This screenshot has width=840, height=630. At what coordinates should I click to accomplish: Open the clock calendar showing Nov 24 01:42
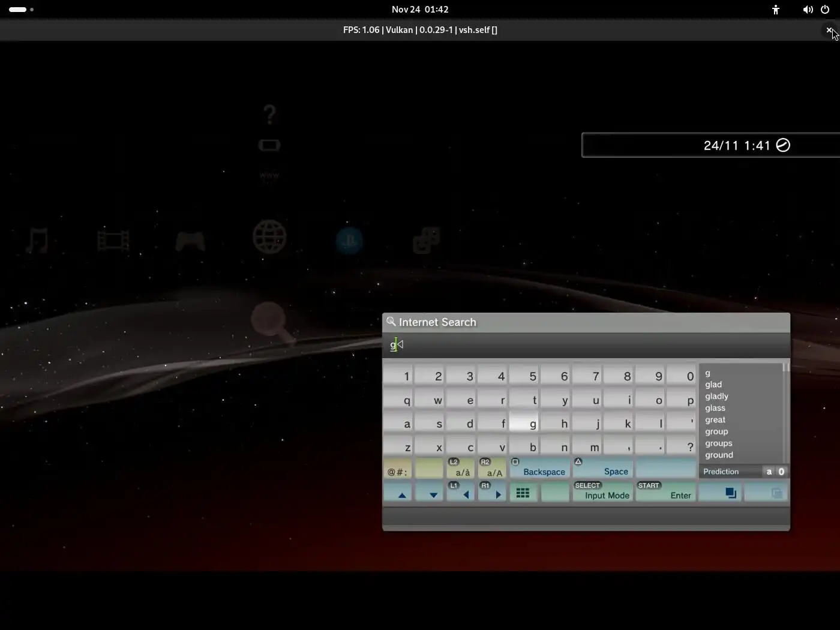click(420, 10)
